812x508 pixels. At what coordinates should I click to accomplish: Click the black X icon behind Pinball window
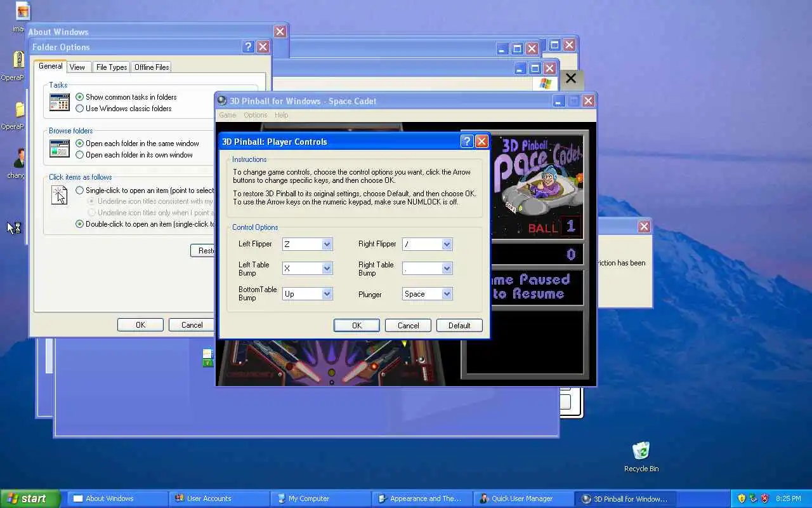point(571,78)
